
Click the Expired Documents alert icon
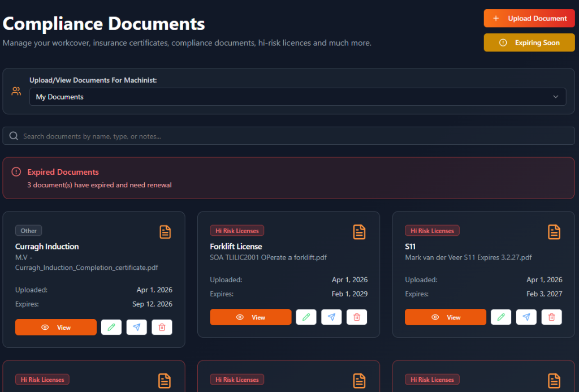coord(16,172)
